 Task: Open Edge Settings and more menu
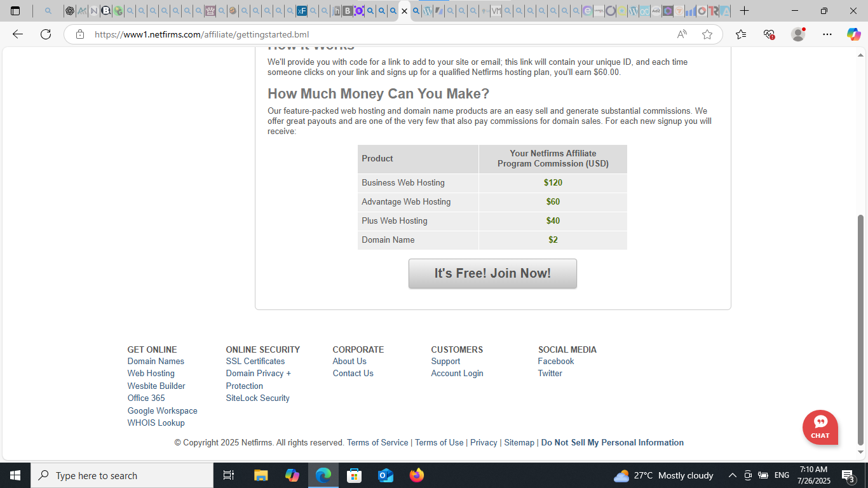(x=827, y=34)
